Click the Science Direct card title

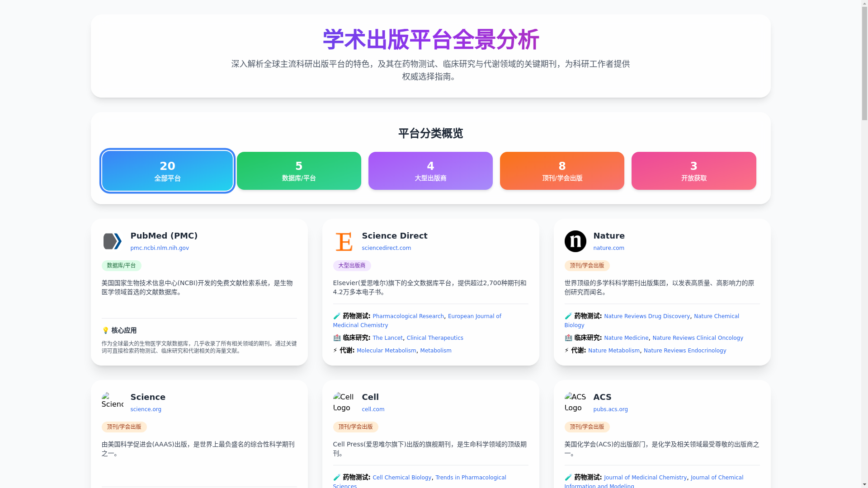click(395, 236)
